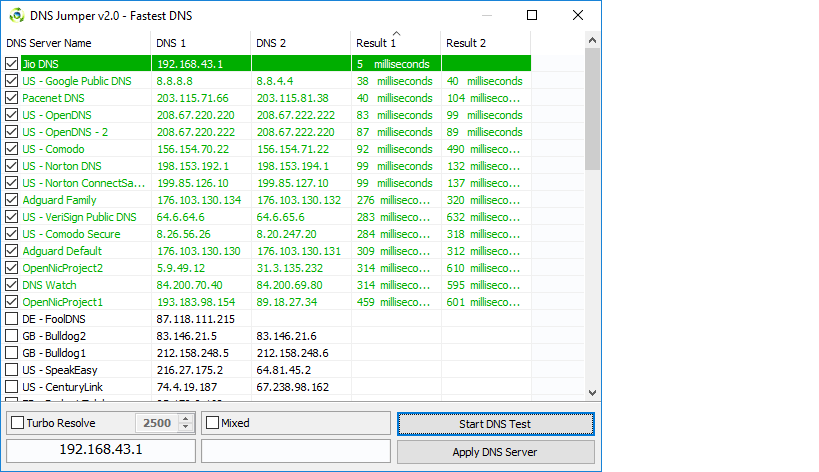The height and width of the screenshot is (472, 819).
Task: Click the vertical scrollbar thumb
Action: pyautogui.click(x=592, y=109)
